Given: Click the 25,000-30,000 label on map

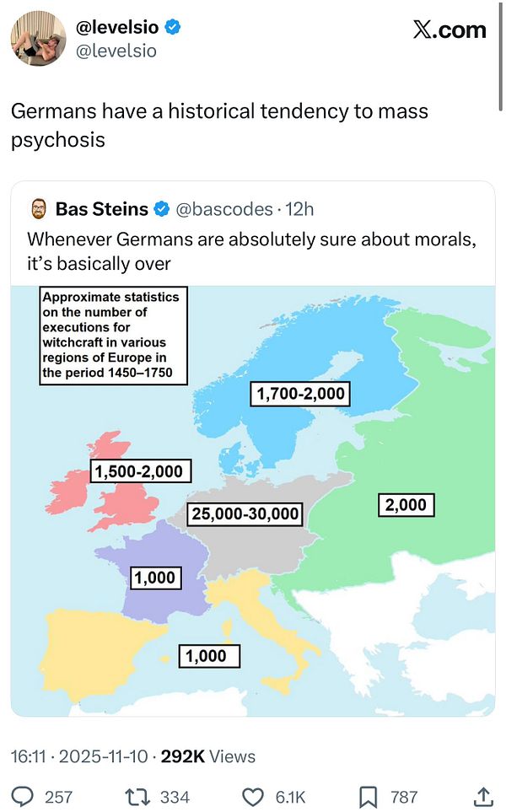Looking at the screenshot, I should point(245,514).
